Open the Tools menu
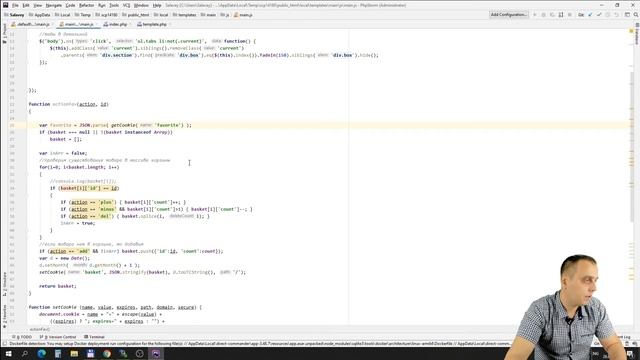640x360 pixels. (x=114, y=5)
